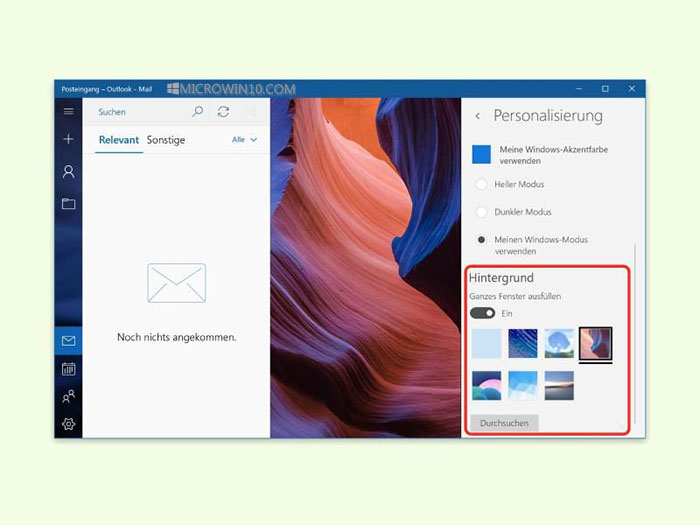Enter selection mode using the list icon
This screenshot has height=525, width=700.
(x=250, y=112)
